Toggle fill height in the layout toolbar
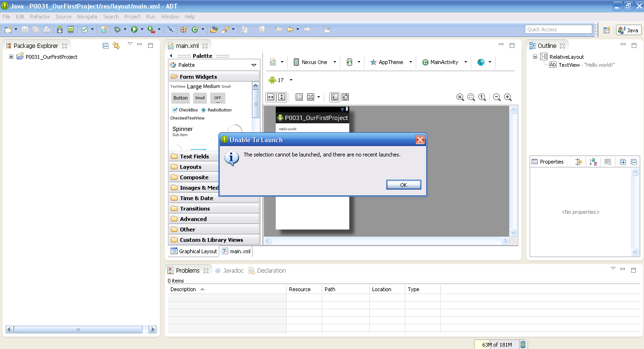Viewport: 644px width, 349px height. click(x=281, y=97)
